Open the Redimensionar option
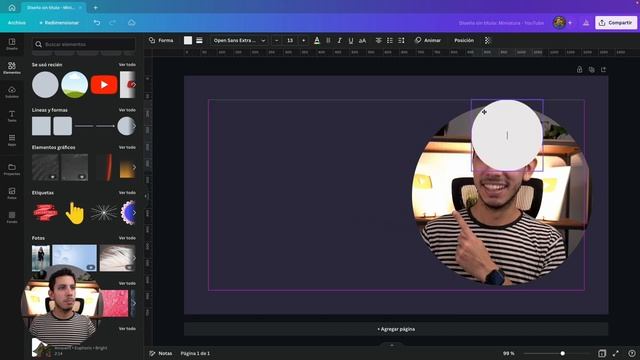 (59, 23)
